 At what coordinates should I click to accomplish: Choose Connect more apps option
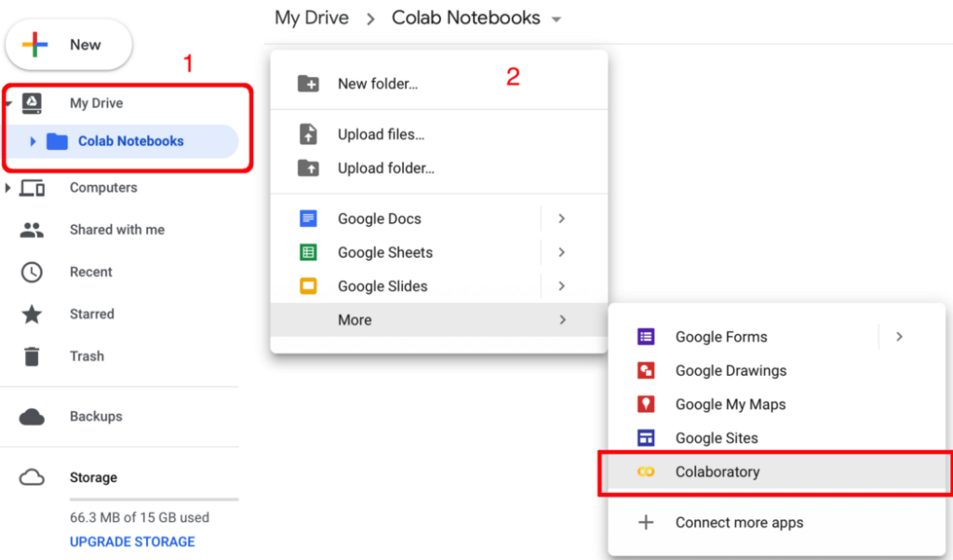(777, 523)
